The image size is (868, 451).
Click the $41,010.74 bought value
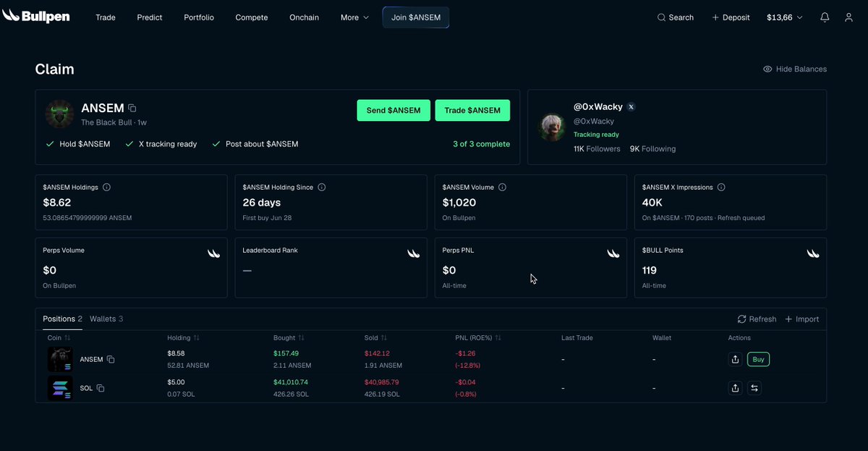point(291,382)
